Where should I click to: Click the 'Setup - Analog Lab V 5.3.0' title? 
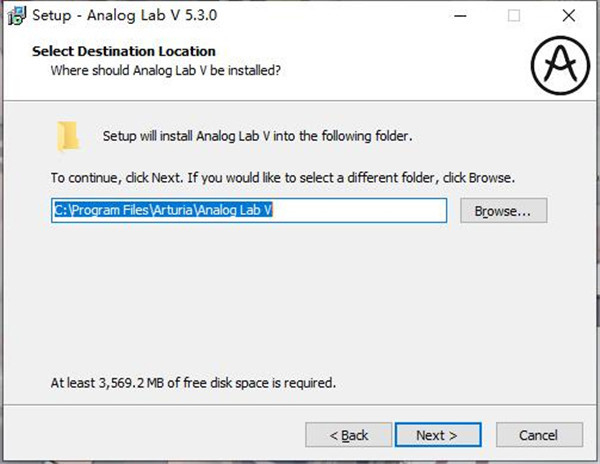point(125,15)
